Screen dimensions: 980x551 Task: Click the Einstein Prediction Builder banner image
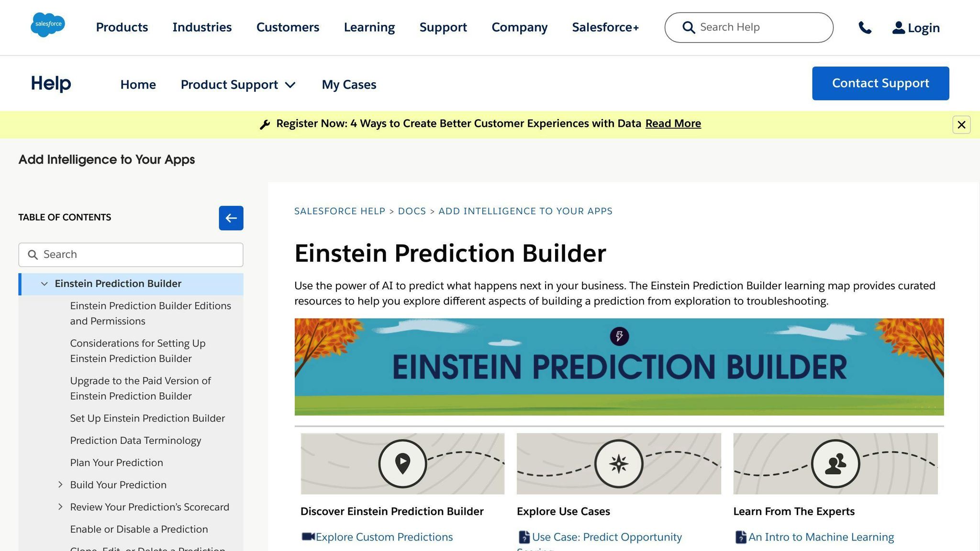click(x=619, y=367)
